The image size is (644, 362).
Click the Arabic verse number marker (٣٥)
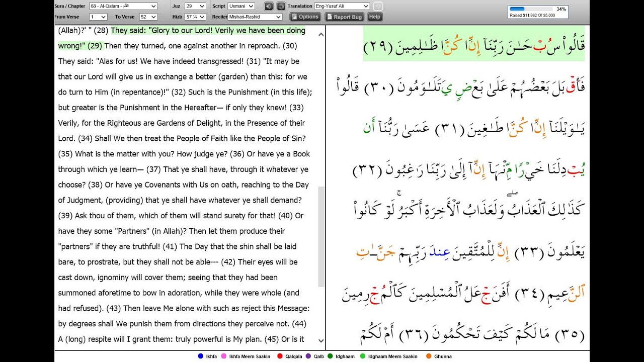click(x=569, y=334)
